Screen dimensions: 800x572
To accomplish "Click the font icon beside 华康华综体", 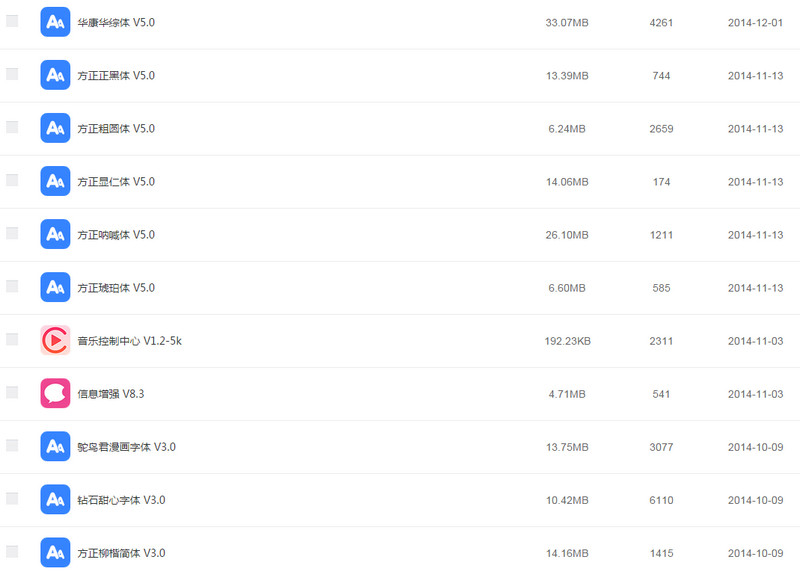I will tap(55, 22).
